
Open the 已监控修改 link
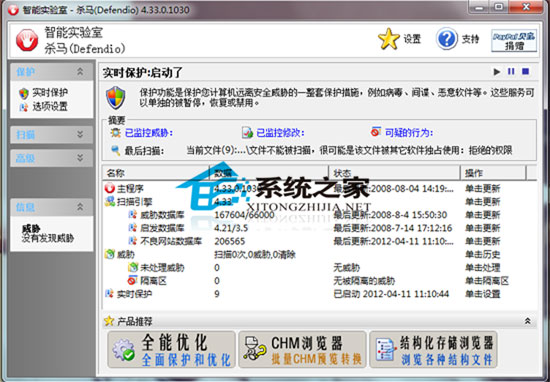280,133
